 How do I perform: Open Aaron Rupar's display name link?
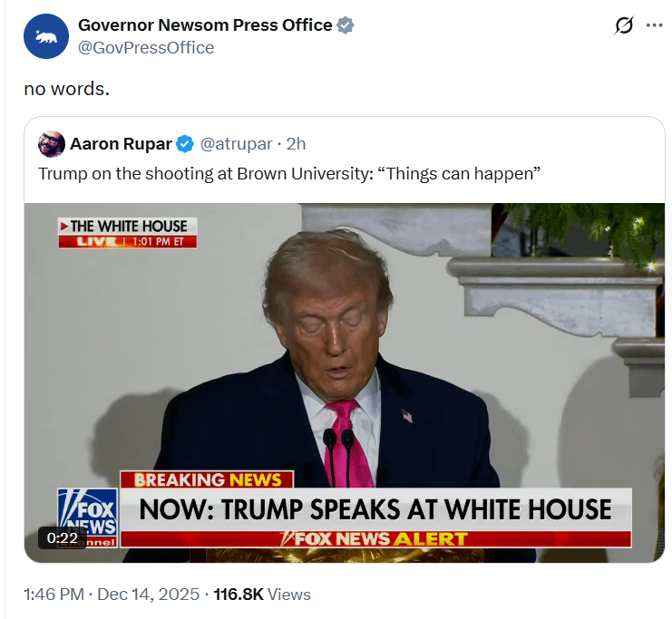pyautogui.click(x=121, y=144)
